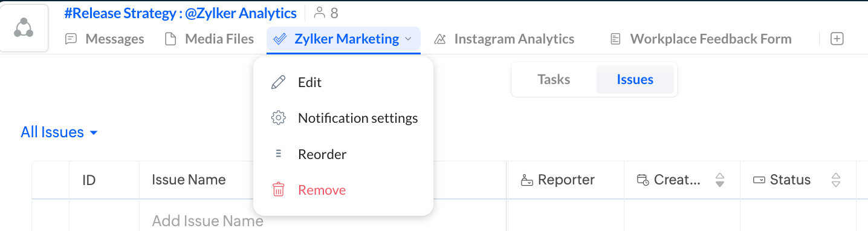868x231 pixels.
Task: Click the Instagram Analytics chart icon
Action: pos(440,39)
